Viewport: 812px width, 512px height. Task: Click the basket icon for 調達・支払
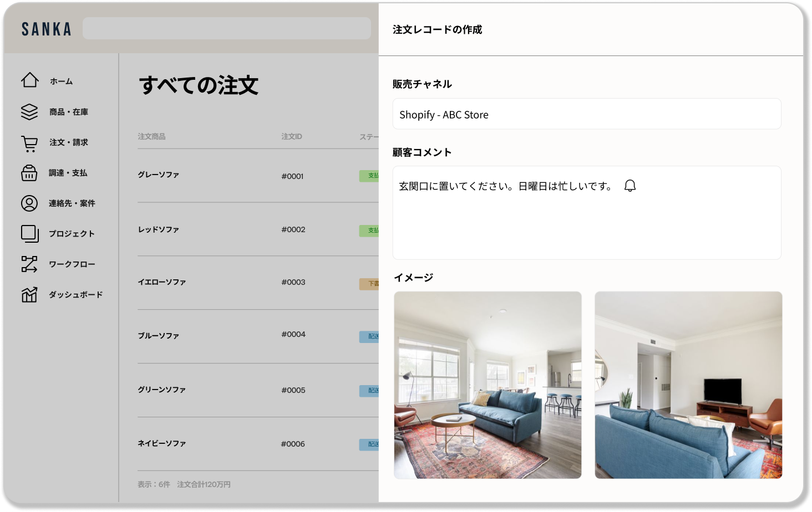point(29,173)
